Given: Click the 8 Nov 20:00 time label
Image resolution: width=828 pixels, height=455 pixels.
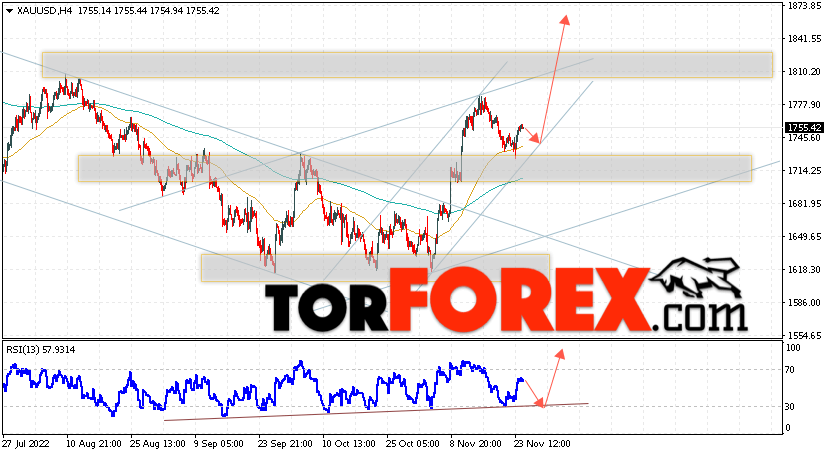Looking at the screenshot, I should tap(475, 443).
